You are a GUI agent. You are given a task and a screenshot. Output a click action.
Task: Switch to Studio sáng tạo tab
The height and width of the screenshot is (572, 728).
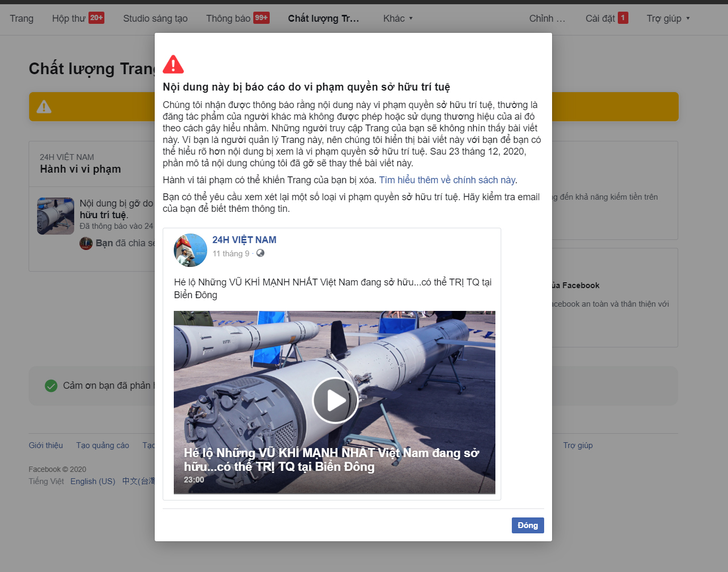point(155,19)
